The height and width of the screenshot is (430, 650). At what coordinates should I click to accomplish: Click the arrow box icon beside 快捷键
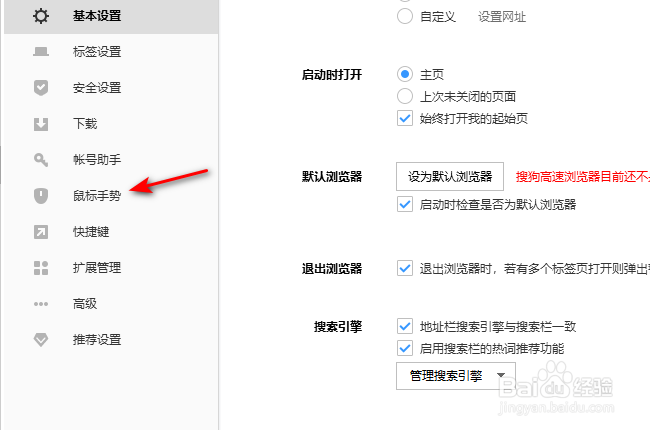(x=41, y=232)
